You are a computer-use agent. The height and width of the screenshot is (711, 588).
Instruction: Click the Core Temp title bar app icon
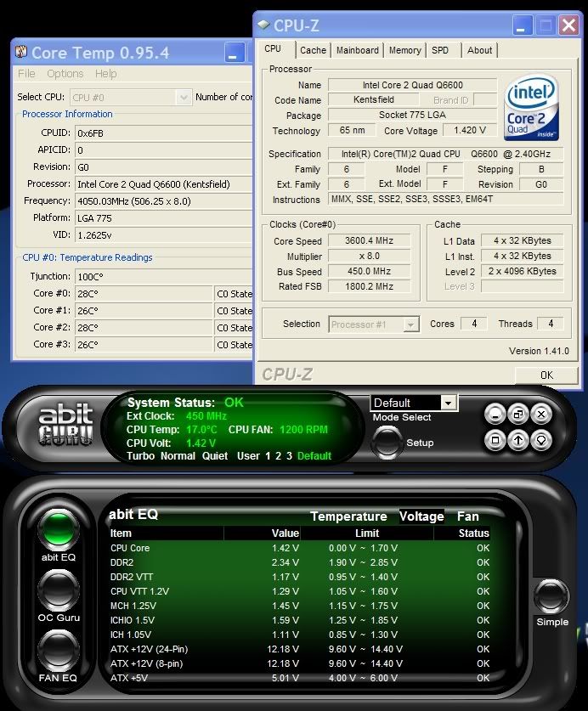pos(21,52)
